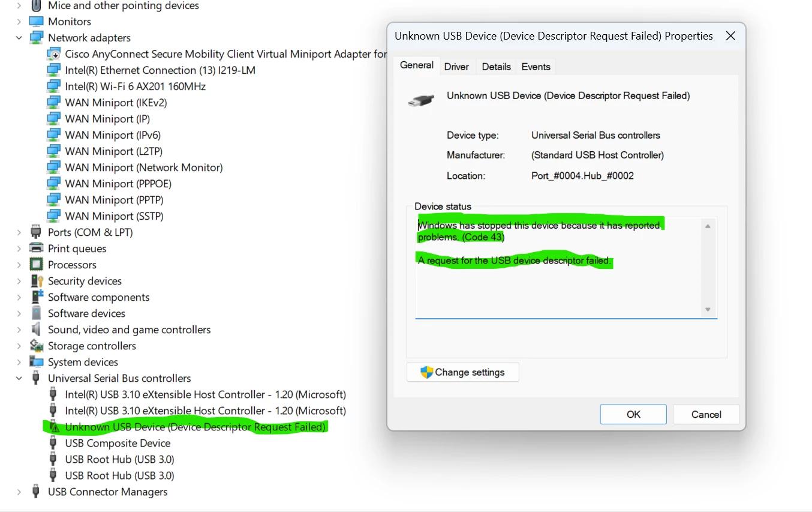Expand the Monitors category
Image resolution: width=812 pixels, height=512 pixels.
click(19, 22)
